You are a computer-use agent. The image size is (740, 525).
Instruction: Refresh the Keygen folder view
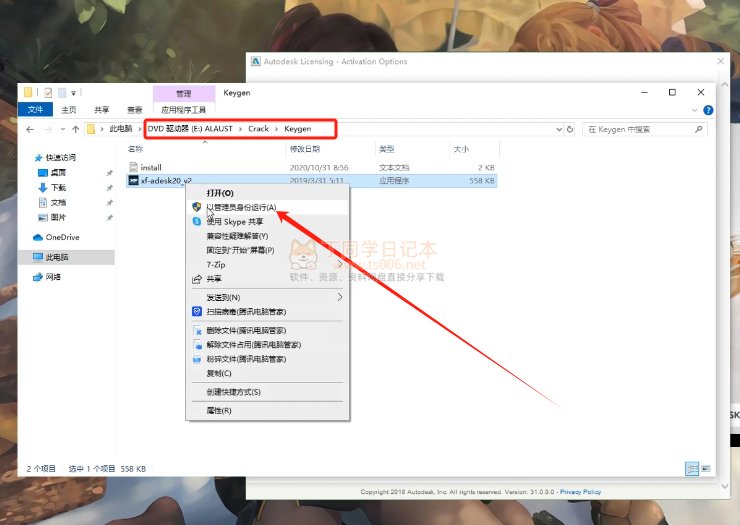570,129
